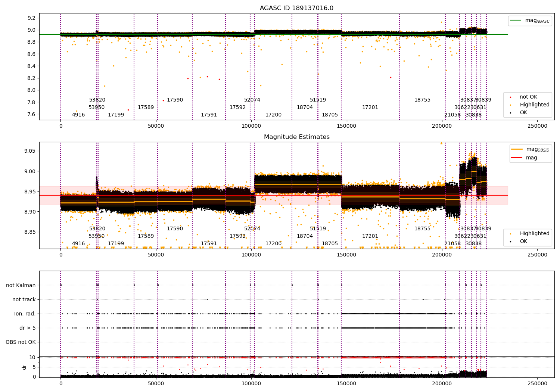Image resolution: width=560 pixels, height=392 pixels.
Task: Click the rotated 'dr' axis label
Action: click(x=24, y=367)
